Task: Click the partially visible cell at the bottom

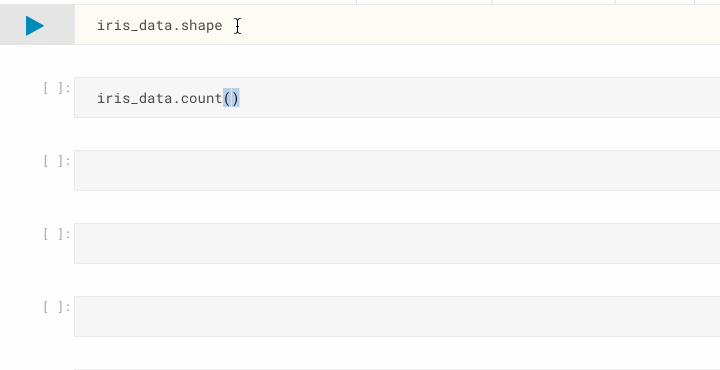Action: [397, 369]
